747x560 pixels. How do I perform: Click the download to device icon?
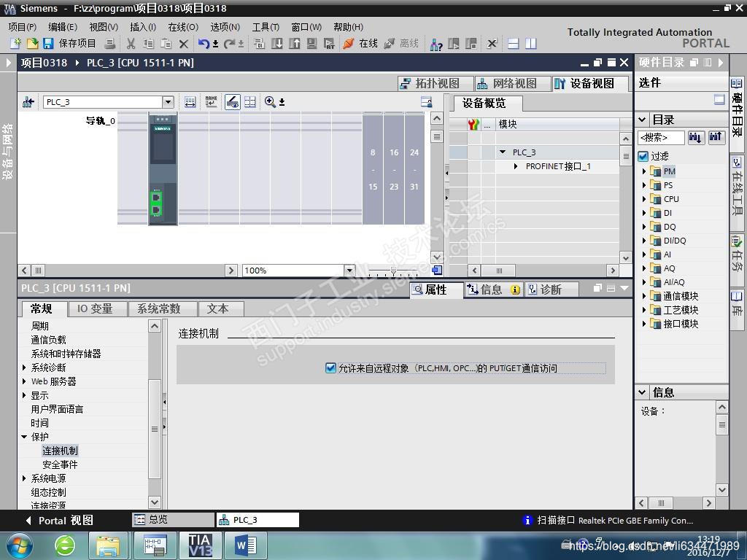pyautogui.click(x=276, y=44)
